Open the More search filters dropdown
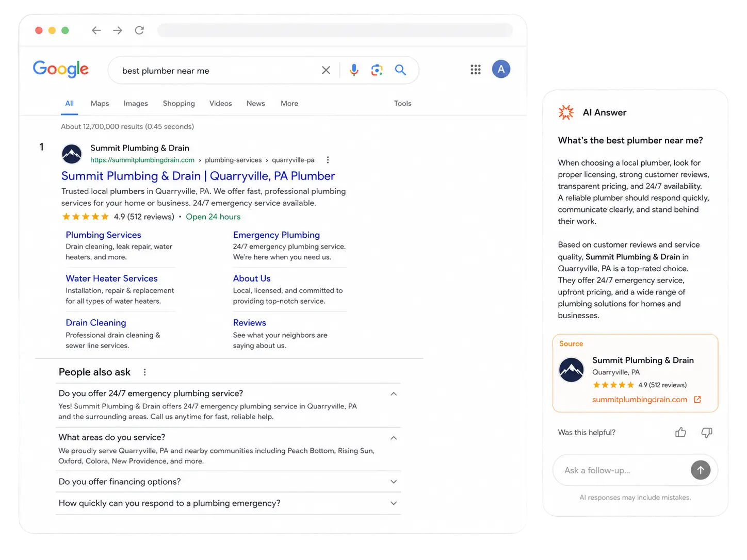The image size is (747, 560). 289,104
